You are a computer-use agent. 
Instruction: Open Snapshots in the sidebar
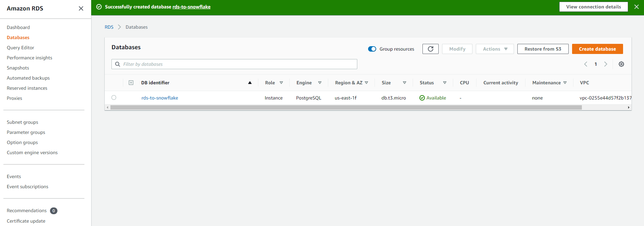tap(18, 68)
